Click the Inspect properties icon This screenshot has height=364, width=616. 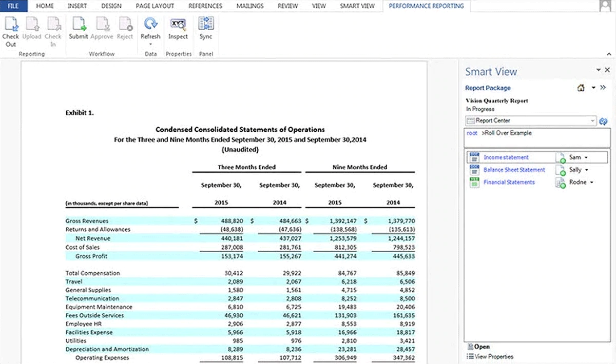178,25
